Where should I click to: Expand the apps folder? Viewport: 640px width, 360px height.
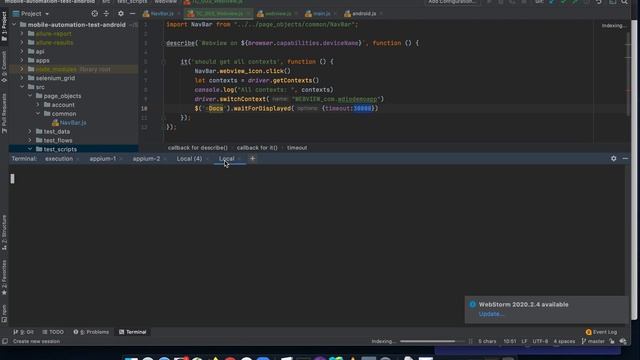coord(22,60)
